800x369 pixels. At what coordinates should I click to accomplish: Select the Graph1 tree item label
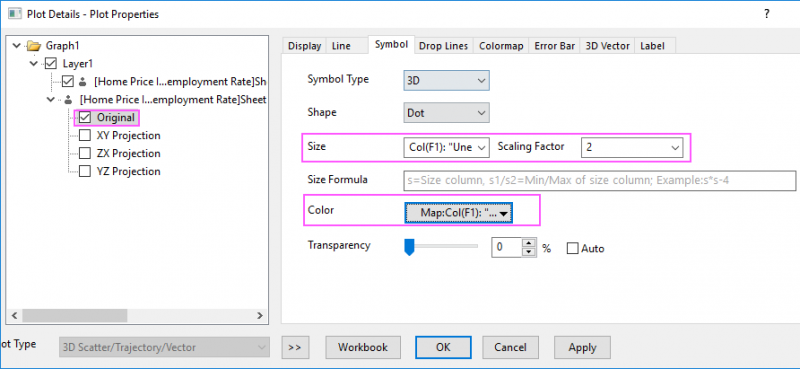(x=62, y=46)
